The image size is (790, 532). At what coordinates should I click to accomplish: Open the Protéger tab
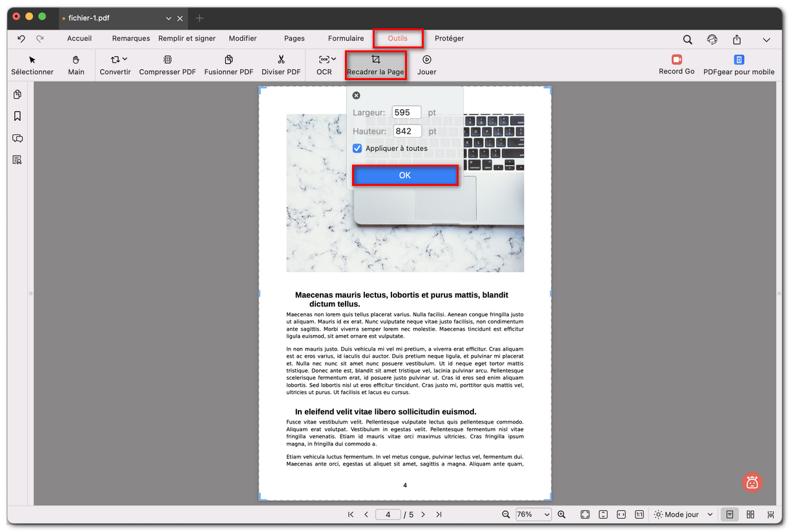pyautogui.click(x=449, y=38)
